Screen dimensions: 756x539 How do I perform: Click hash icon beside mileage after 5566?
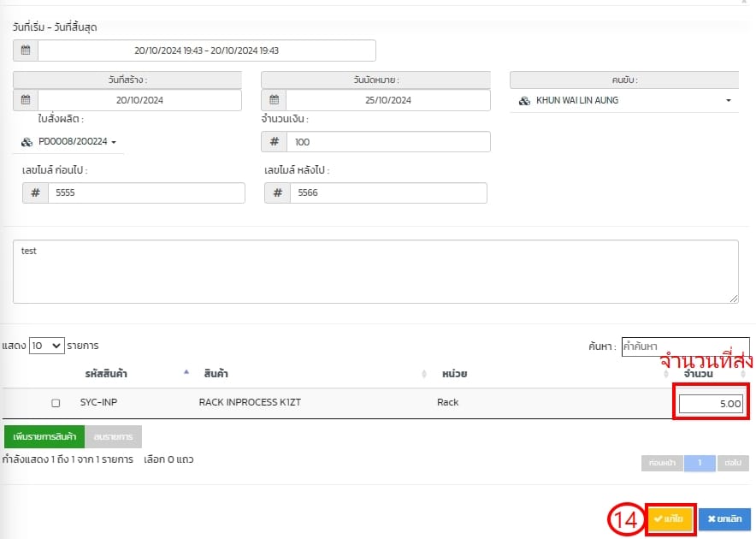pos(277,193)
